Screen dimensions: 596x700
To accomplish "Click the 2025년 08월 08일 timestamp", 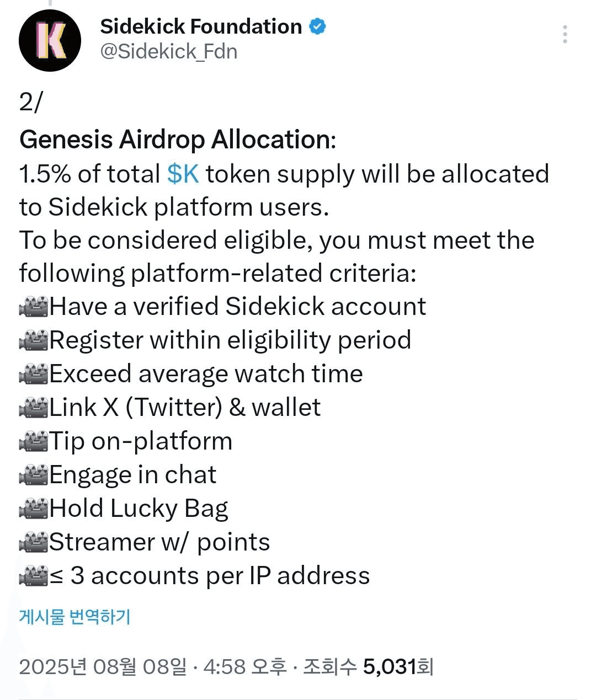I will click(x=103, y=667).
